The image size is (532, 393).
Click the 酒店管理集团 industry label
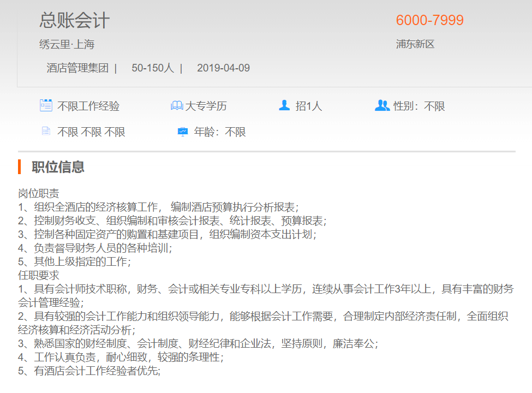[x=77, y=68]
